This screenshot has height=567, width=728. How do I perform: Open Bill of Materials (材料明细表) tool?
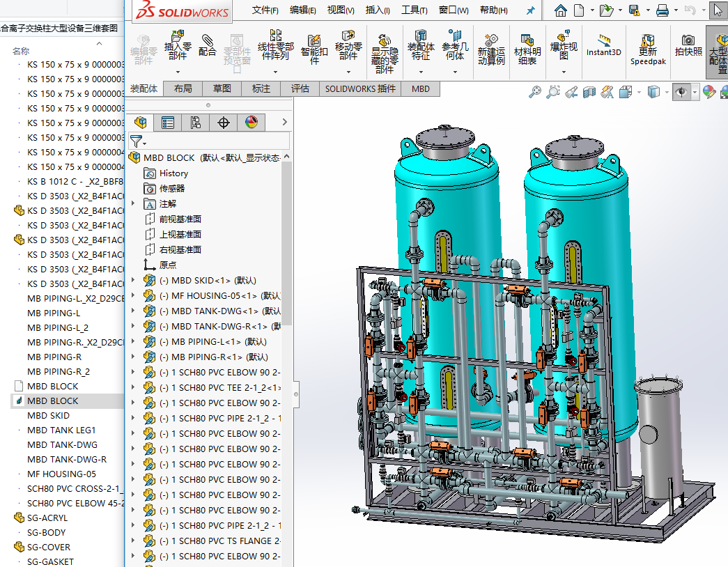(527, 42)
